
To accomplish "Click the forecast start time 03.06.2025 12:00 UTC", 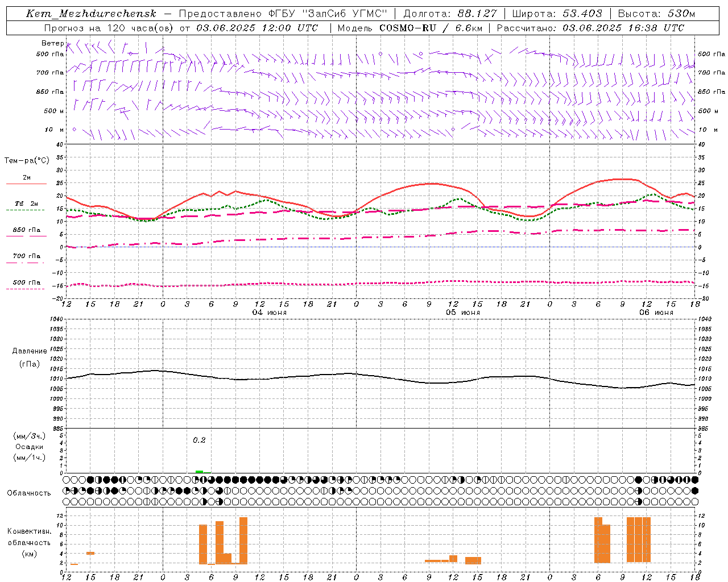I will [257, 28].
